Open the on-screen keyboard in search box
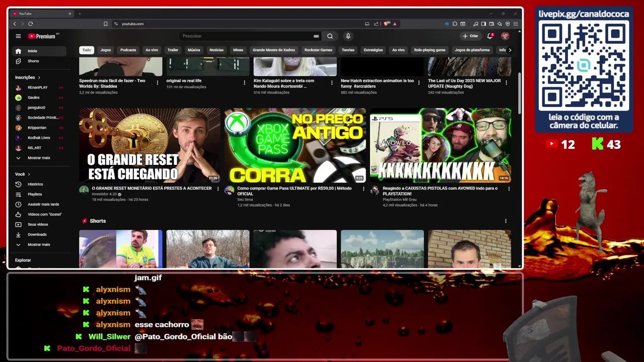The width and height of the screenshot is (644, 362). point(316,36)
